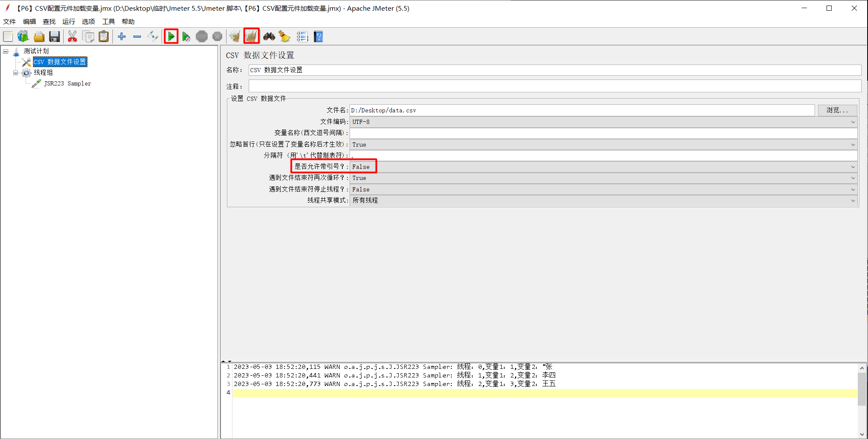Reset search with yellow brush icon
Screen dimensions: 868x439
[285, 37]
